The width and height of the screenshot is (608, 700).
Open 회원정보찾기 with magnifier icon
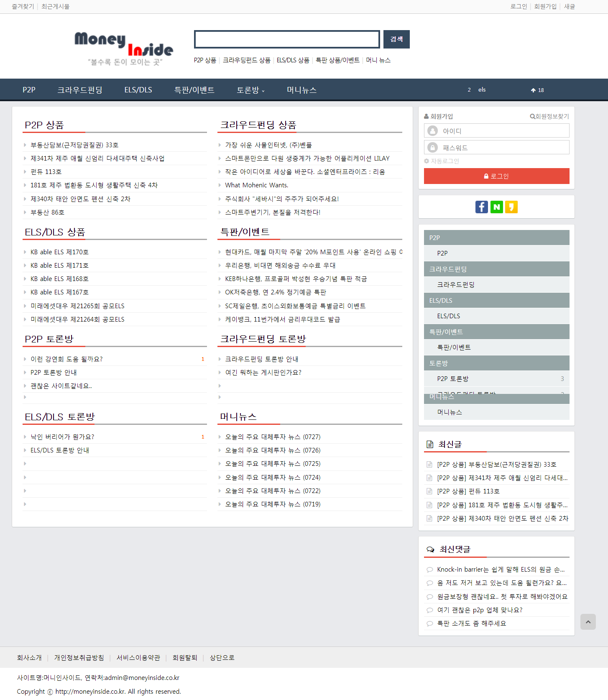tap(549, 116)
